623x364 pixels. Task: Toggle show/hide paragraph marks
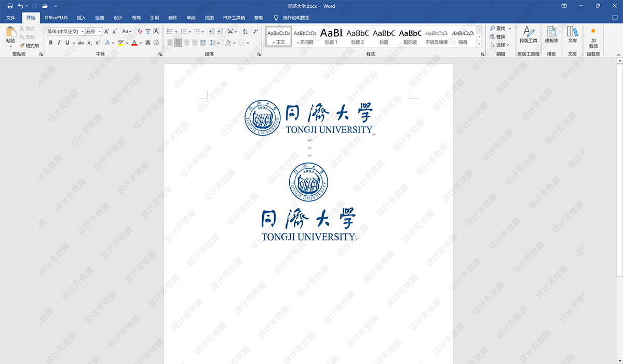point(255,32)
